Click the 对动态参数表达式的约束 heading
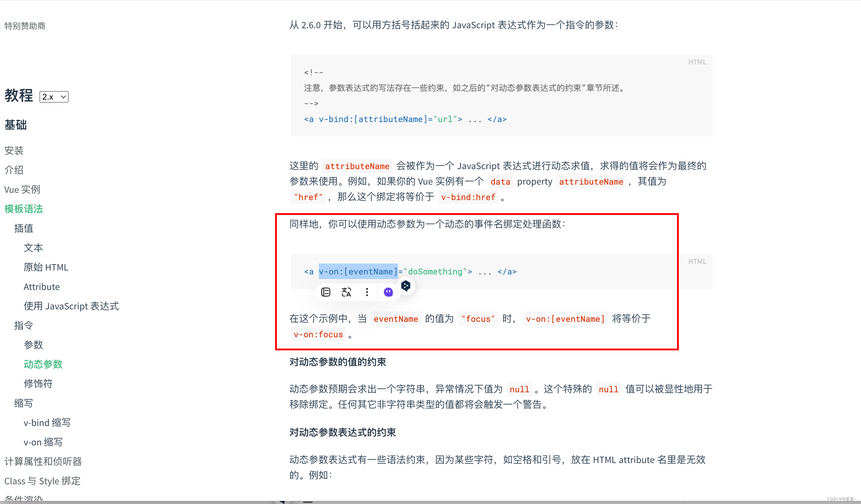This screenshot has height=504, width=861. coord(343,433)
